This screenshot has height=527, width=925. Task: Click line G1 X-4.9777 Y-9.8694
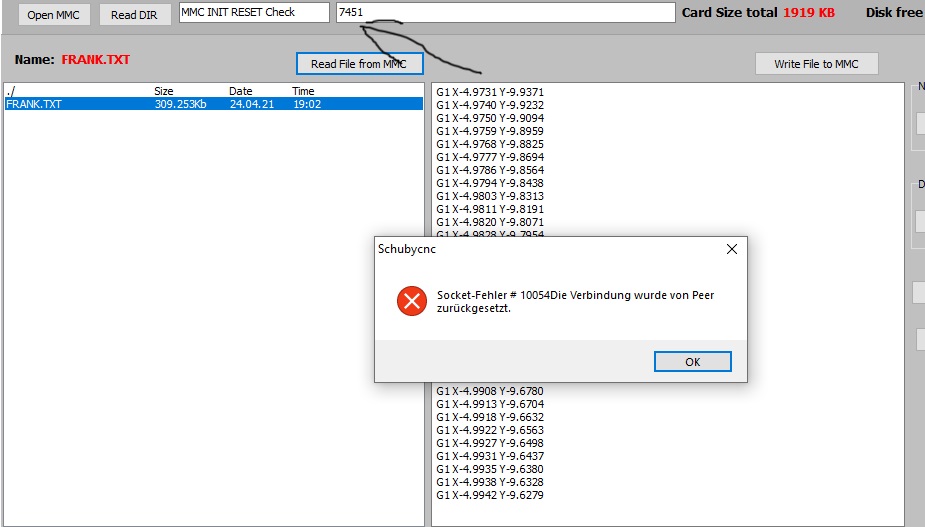tap(490, 157)
